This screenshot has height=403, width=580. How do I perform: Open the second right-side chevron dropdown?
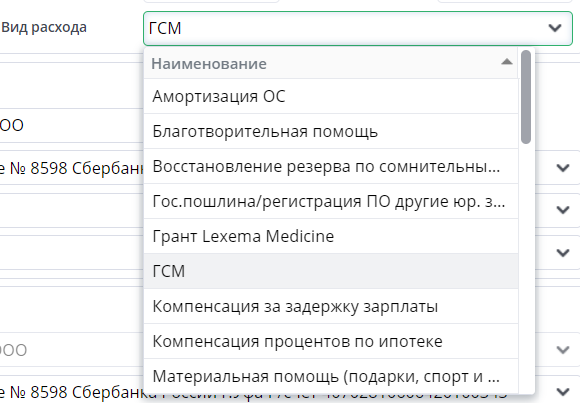(563, 210)
